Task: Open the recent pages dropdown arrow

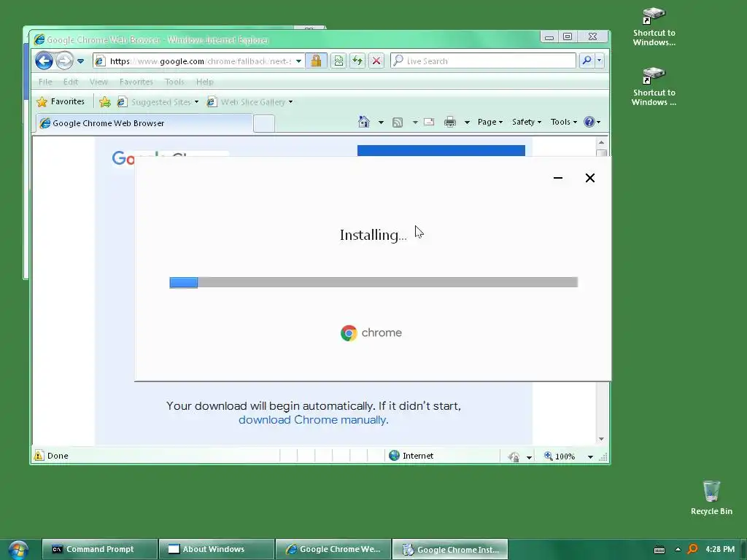Action: pos(80,61)
